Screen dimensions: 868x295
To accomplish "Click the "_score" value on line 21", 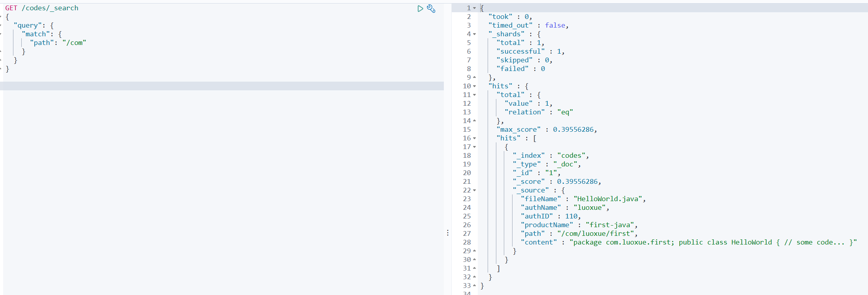I will [577, 181].
